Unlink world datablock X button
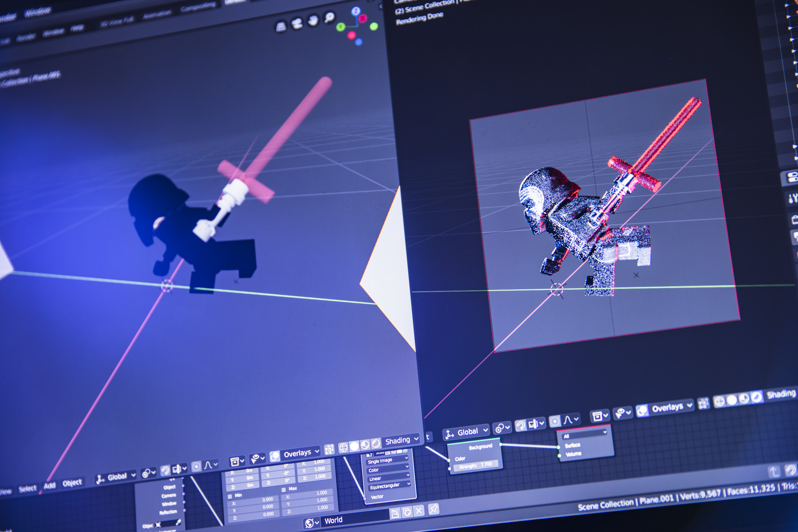Screen dimensions: 798x532 [x=419, y=511]
